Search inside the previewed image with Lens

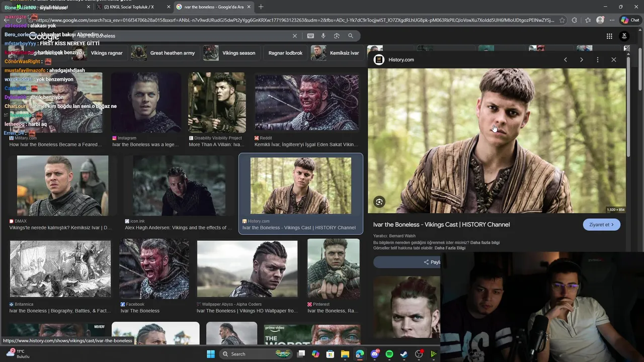(x=379, y=202)
